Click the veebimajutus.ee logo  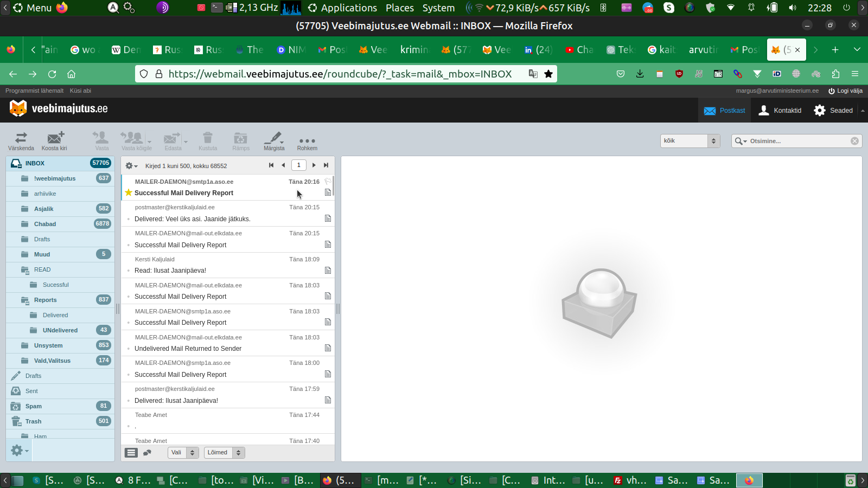(59, 108)
